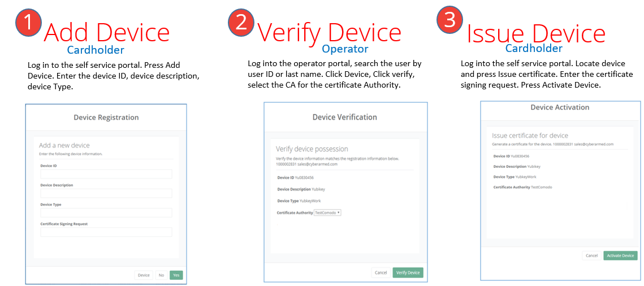Screen dimensions: 644x286
Task: Click the Certificate Signing Request field
Action: [106, 232]
